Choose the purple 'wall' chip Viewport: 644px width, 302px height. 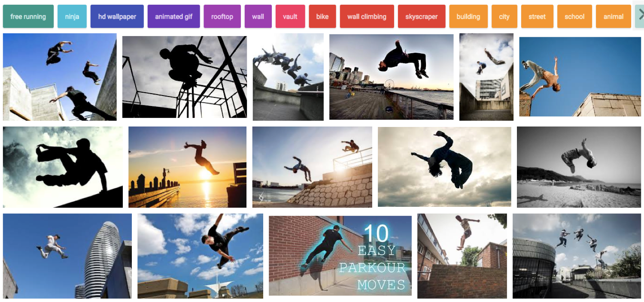click(258, 17)
